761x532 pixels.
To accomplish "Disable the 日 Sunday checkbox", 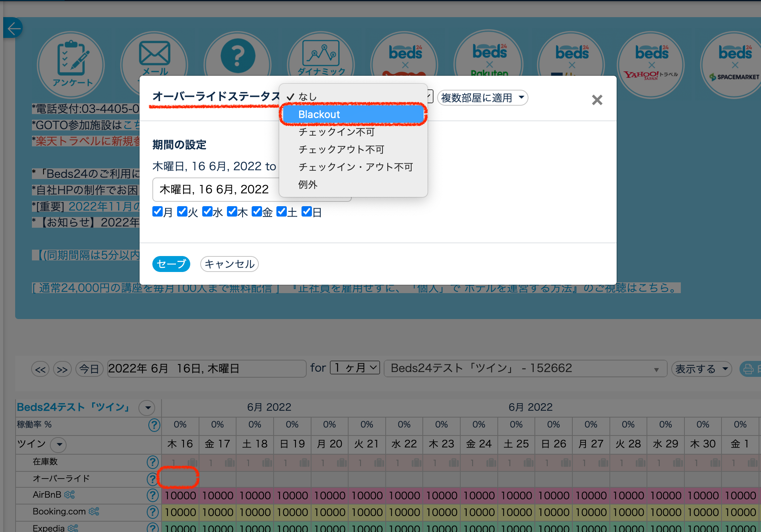I will pos(306,212).
